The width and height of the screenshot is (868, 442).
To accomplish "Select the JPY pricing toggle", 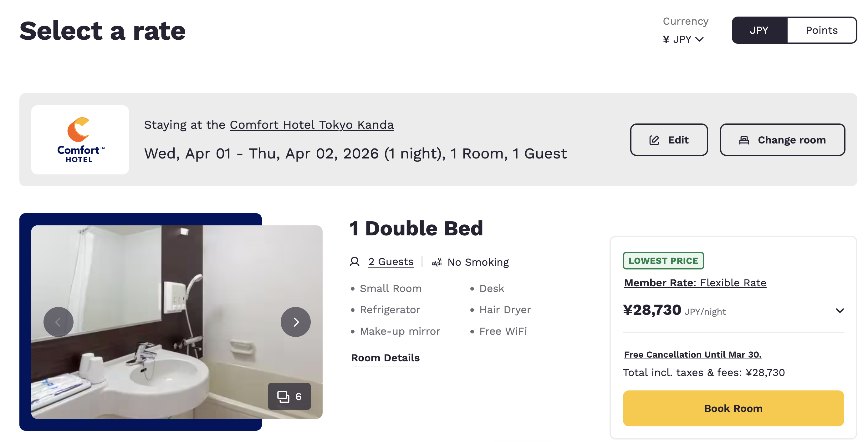I will (758, 30).
